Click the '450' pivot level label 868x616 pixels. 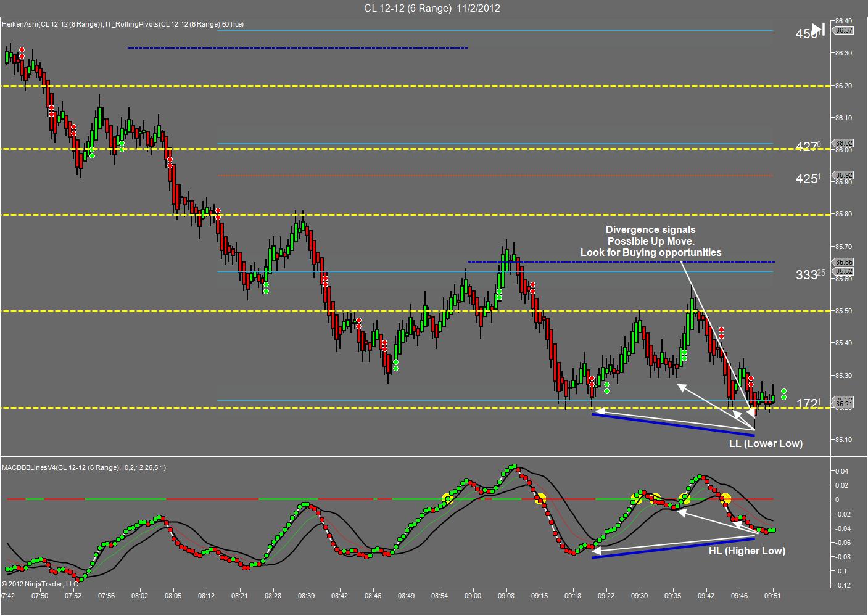point(807,34)
